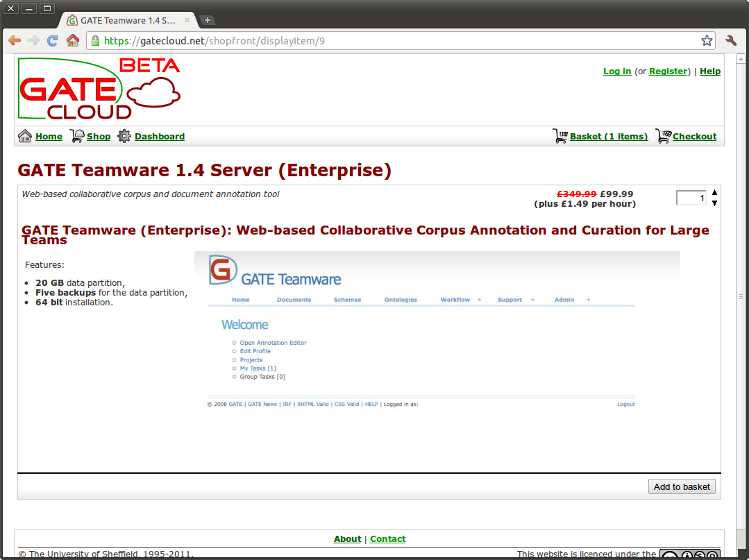The height and width of the screenshot is (560, 749).
Task: Open the Home navigation link
Action: [49, 137]
